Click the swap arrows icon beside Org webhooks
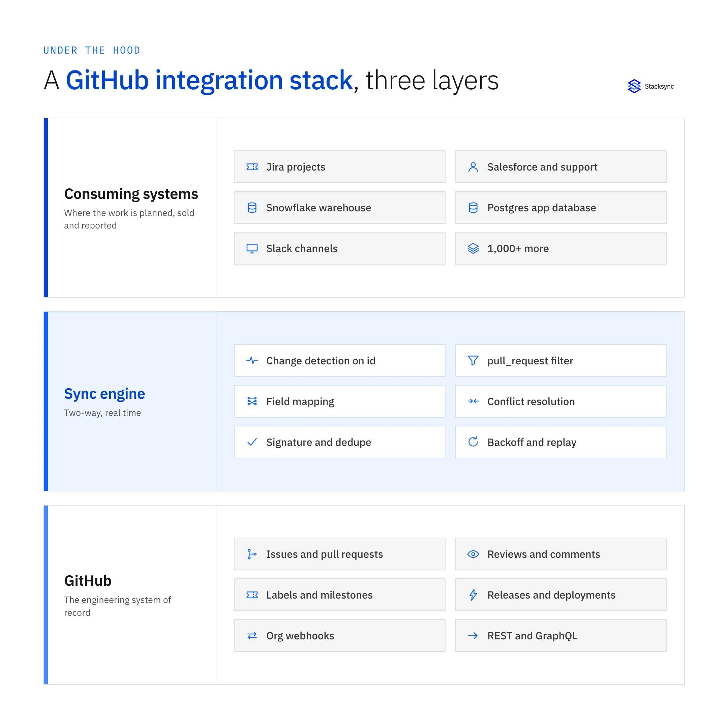The width and height of the screenshot is (728, 728). pos(252,636)
